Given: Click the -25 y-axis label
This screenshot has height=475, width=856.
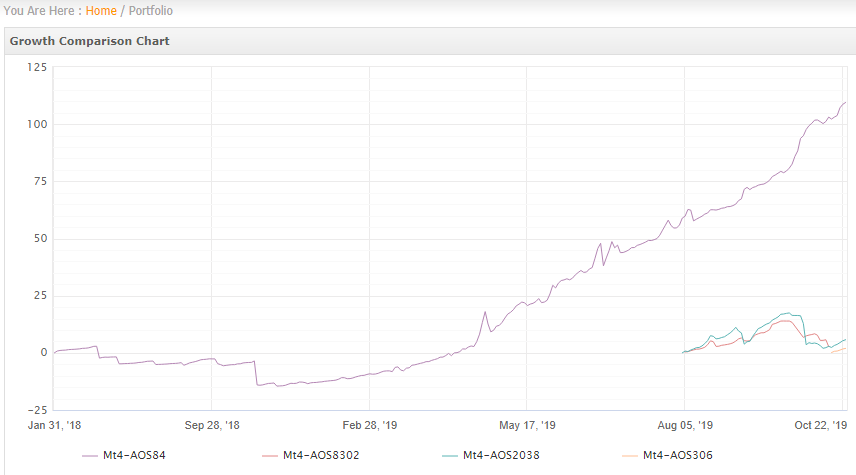Looking at the screenshot, I should click(38, 410).
